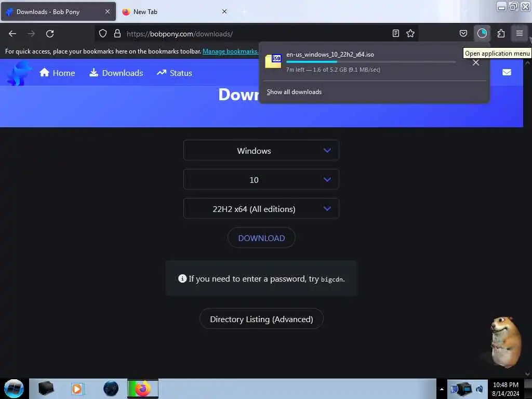
Task: Click the page scrollbar down arrow
Action: tap(527, 374)
